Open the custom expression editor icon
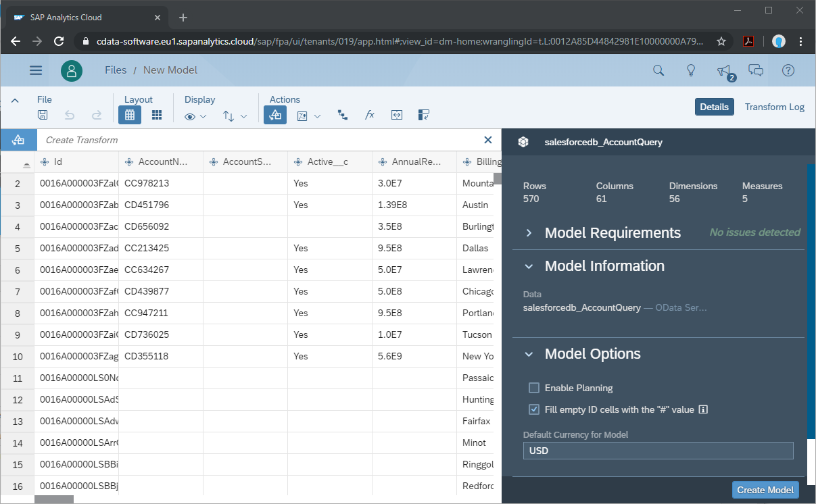The height and width of the screenshot is (504, 816). [397, 115]
